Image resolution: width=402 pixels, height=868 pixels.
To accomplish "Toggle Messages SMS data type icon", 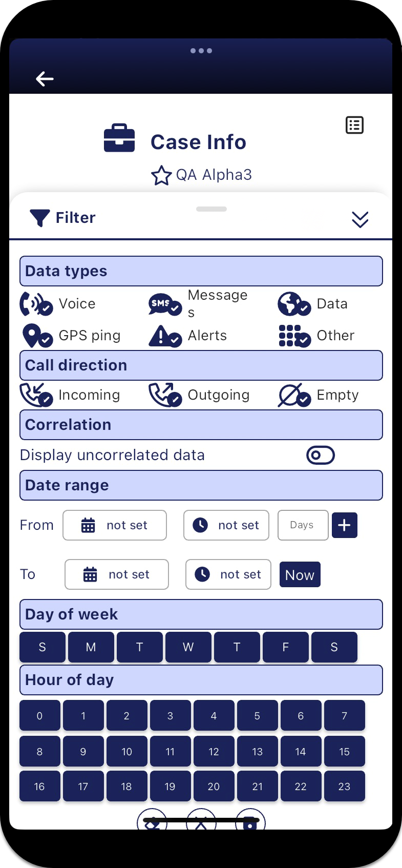I will tap(165, 304).
